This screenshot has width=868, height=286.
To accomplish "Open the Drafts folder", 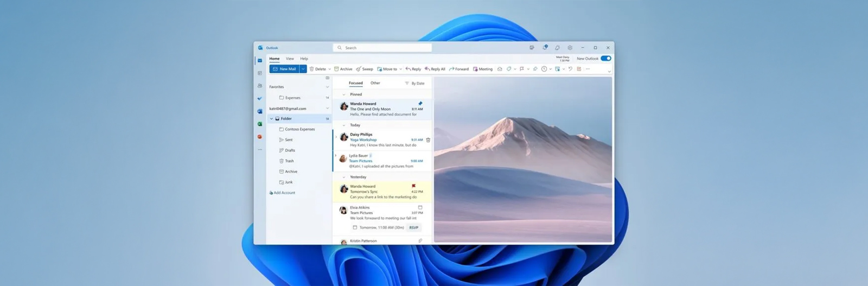I will pos(290,150).
